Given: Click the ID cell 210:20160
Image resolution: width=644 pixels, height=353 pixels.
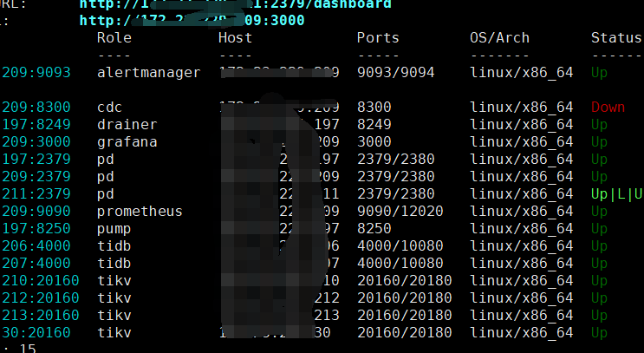Looking at the screenshot, I should click(40, 281).
